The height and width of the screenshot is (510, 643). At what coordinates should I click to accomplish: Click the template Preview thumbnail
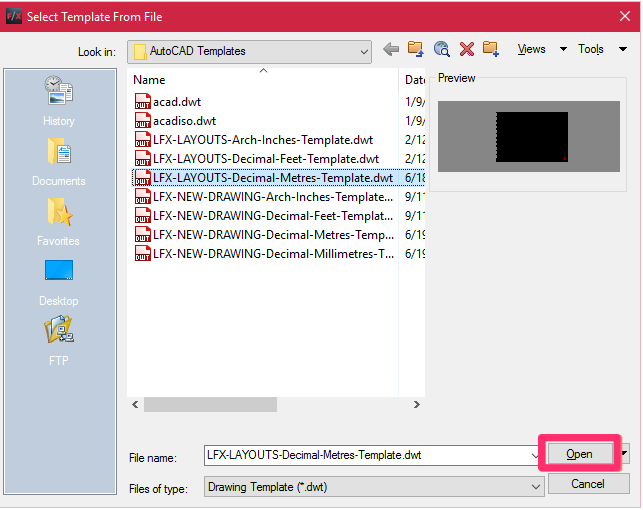pos(529,137)
